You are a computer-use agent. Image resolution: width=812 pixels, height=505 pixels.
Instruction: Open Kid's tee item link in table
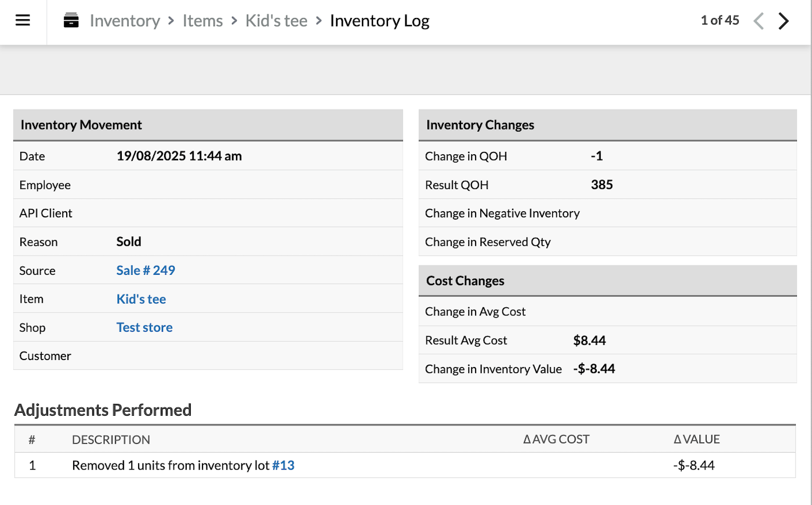(141, 299)
